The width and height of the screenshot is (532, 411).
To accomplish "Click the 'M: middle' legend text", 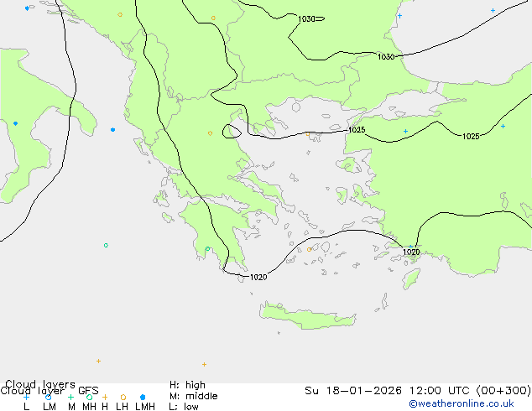I will coord(193,396).
